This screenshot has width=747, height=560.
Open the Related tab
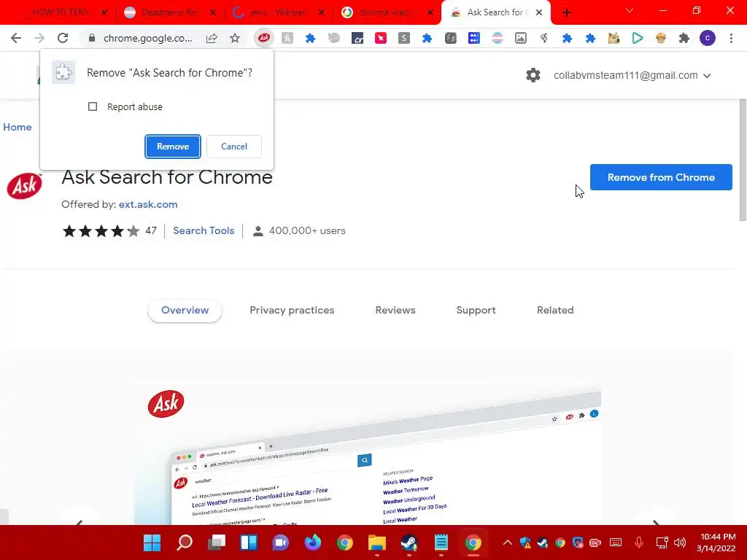(555, 310)
